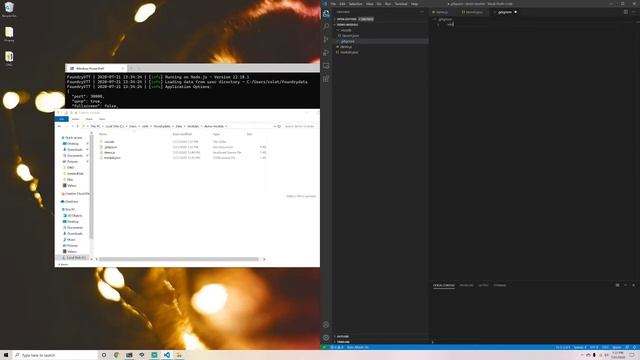The height and width of the screenshot is (360, 640).
Task: Click the back arrow in File Explorer
Action: tap(60, 127)
